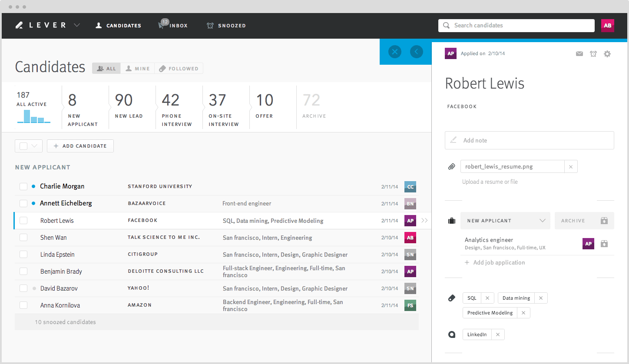The width and height of the screenshot is (629, 364).
Task: Switch to the MINE candidates tab
Action: point(137,68)
